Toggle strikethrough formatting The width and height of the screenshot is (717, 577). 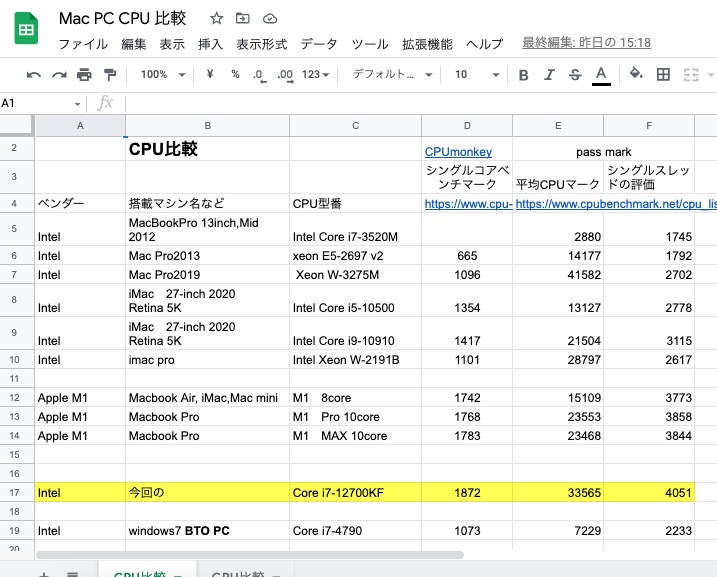(x=575, y=75)
